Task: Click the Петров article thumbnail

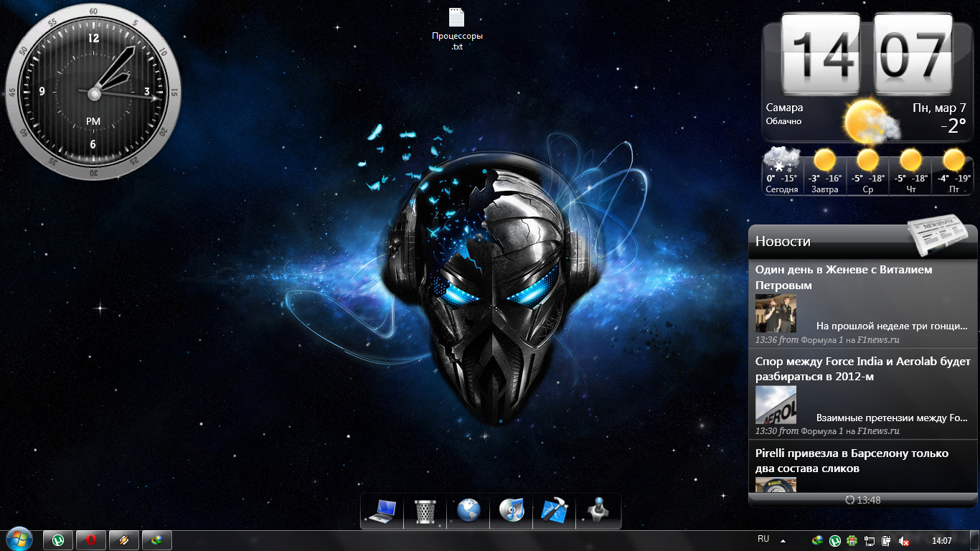Action: (x=776, y=313)
